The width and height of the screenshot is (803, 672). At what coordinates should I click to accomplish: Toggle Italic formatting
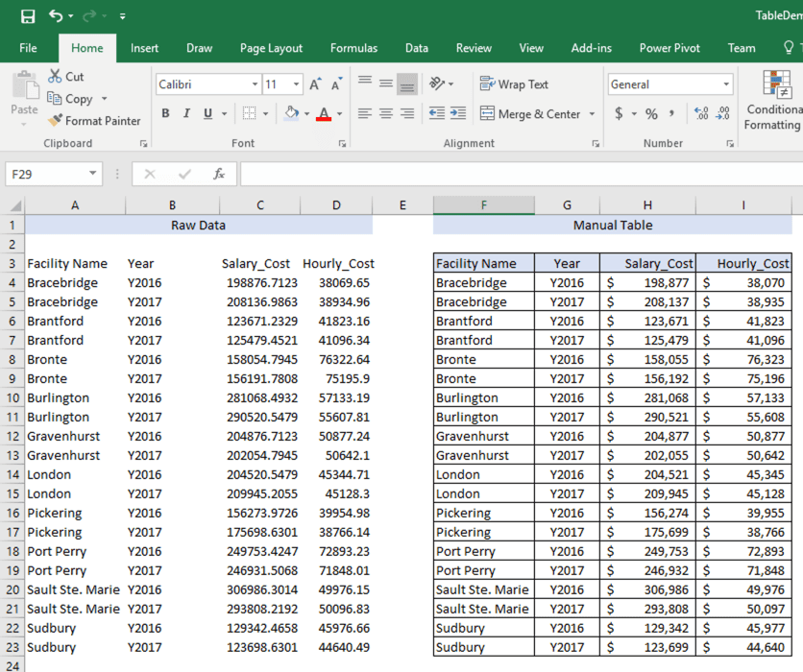coord(185,113)
